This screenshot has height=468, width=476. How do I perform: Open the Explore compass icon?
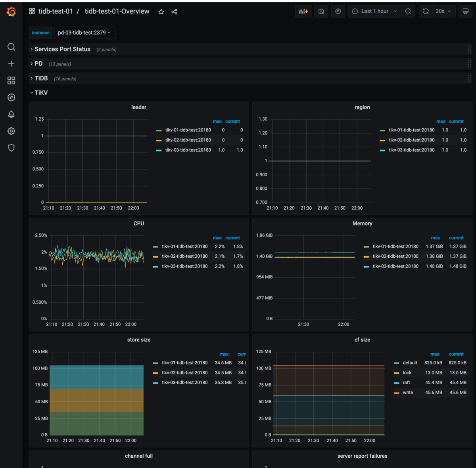click(x=11, y=97)
